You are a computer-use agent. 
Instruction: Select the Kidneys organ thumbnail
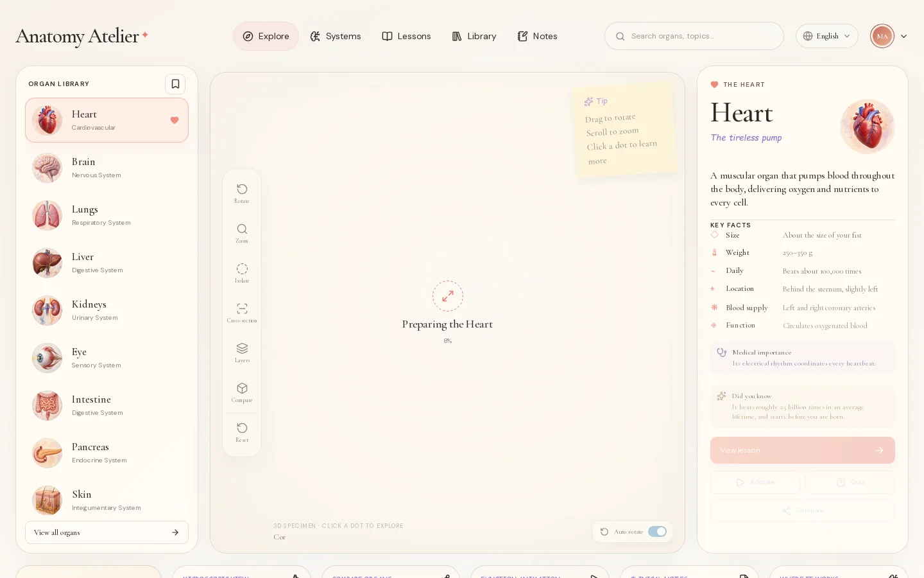click(47, 310)
